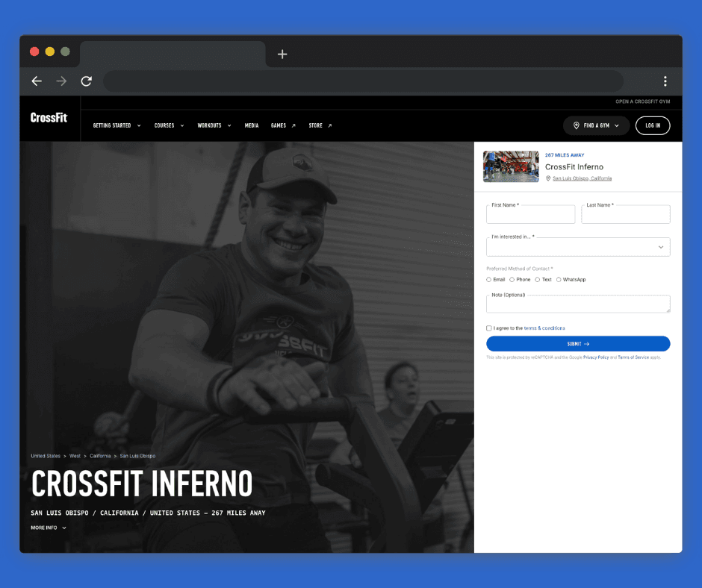
Task: Expand the Workouts menu
Action: [214, 126]
